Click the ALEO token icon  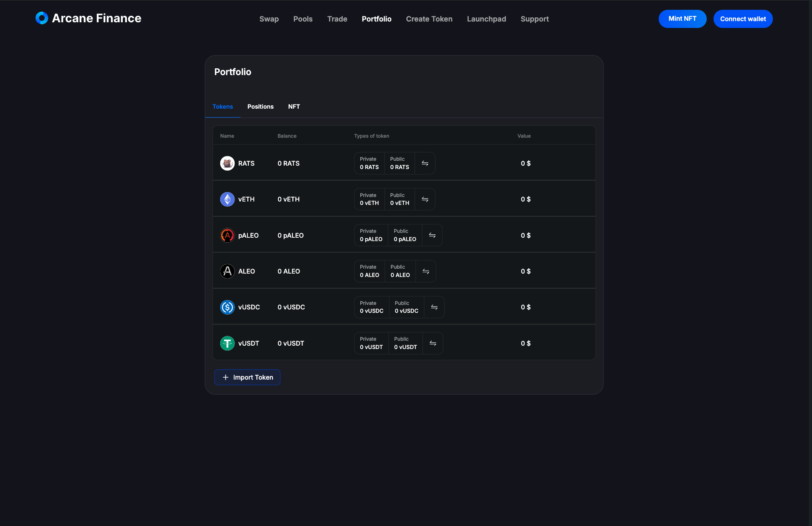tap(227, 271)
